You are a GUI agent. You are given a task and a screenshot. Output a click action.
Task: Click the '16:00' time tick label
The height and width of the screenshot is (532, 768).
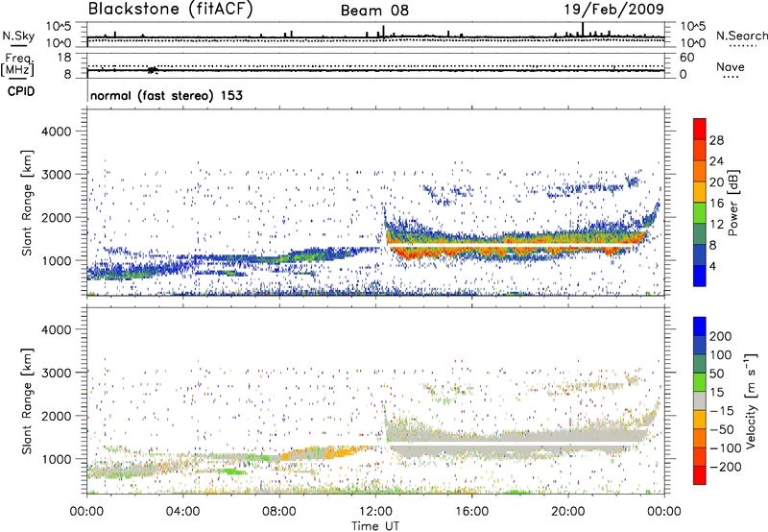click(471, 512)
